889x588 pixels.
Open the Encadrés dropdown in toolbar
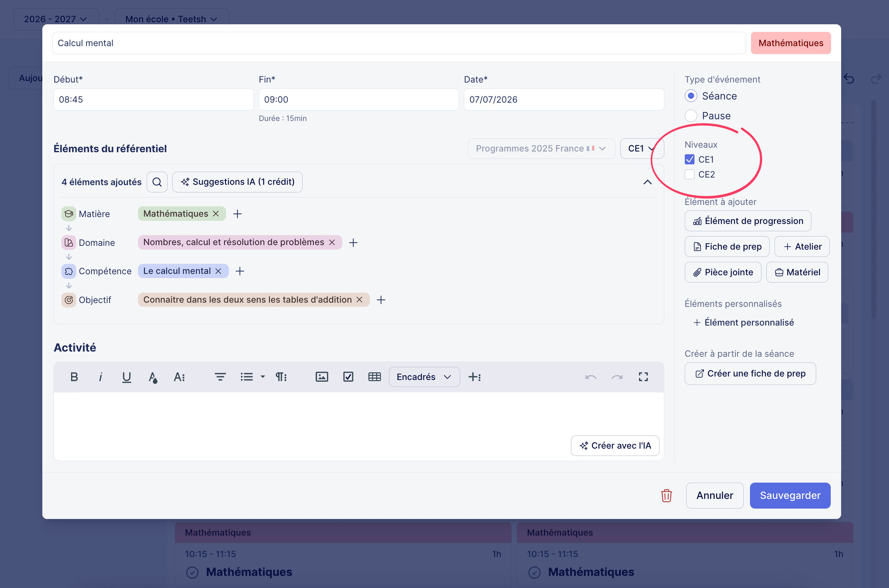pyautogui.click(x=424, y=377)
